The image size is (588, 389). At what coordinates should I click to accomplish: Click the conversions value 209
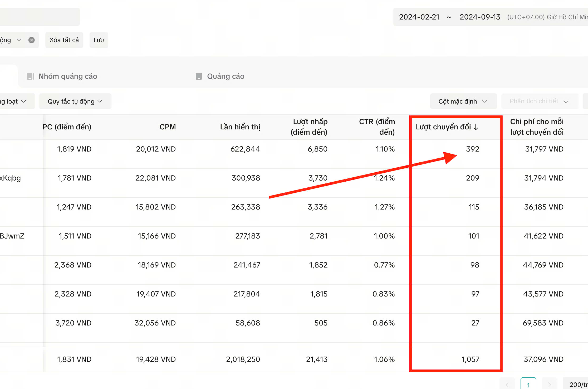point(473,178)
